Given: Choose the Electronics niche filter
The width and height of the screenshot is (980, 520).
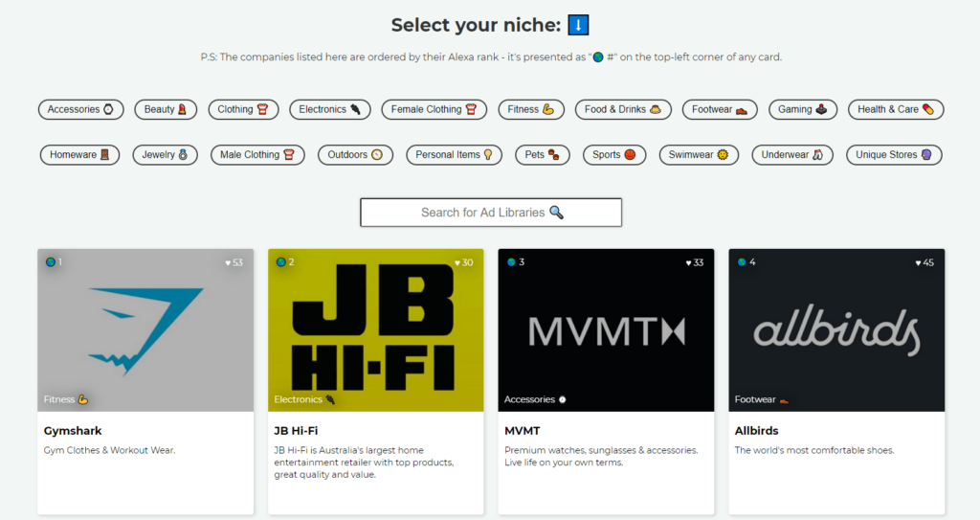Looking at the screenshot, I should click(x=330, y=109).
